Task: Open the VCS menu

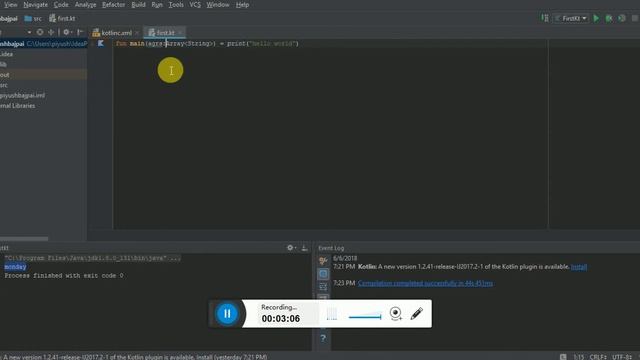Action: pos(195,5)
